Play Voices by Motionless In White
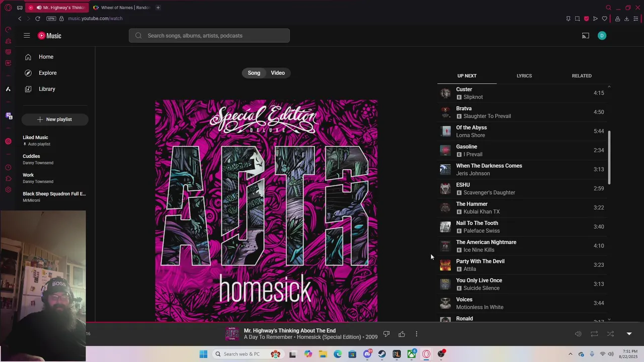Viewport: 644px width, 362px height. click(522, 303)
